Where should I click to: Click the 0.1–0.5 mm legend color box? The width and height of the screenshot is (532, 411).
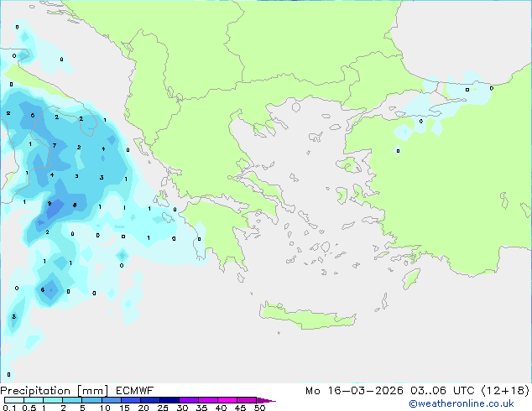[14, 400]
